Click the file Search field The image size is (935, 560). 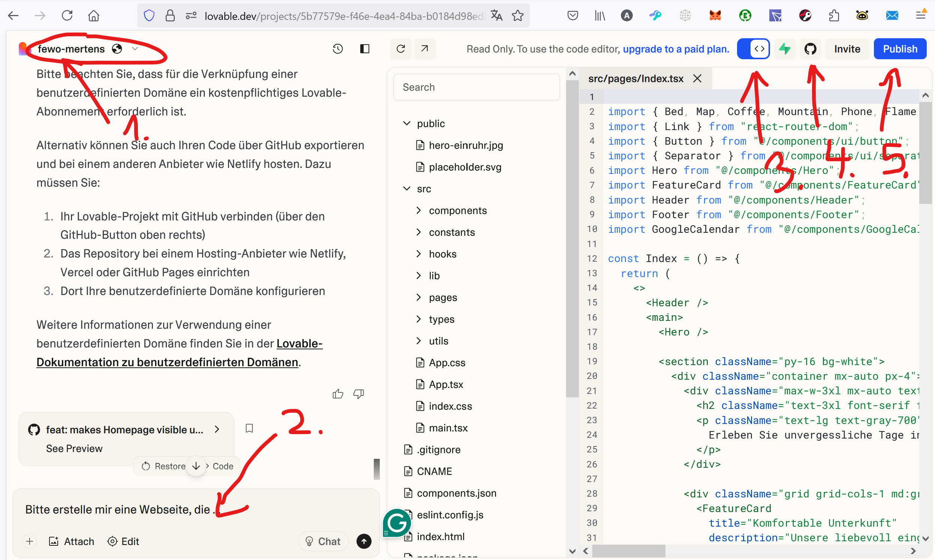click(x=476, y=87)
